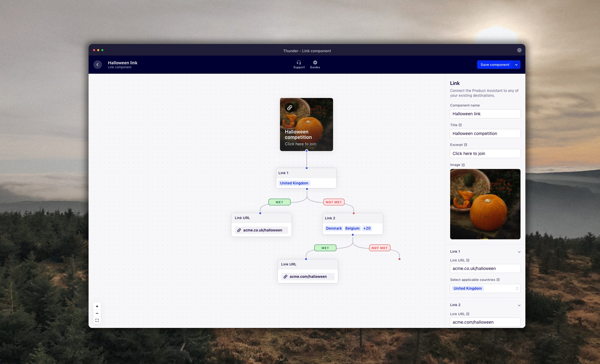The height and width of the screenshot is (364, 600).
Task: Click info icon next to Image label
Action: click(463, 165)
